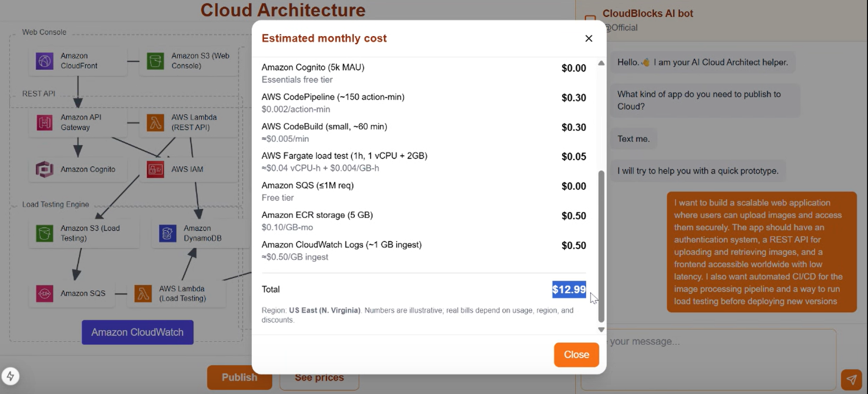This screenshot has height=394, width=868.
Task: Click the cost list scrollbar thumb
Action: 601,247
